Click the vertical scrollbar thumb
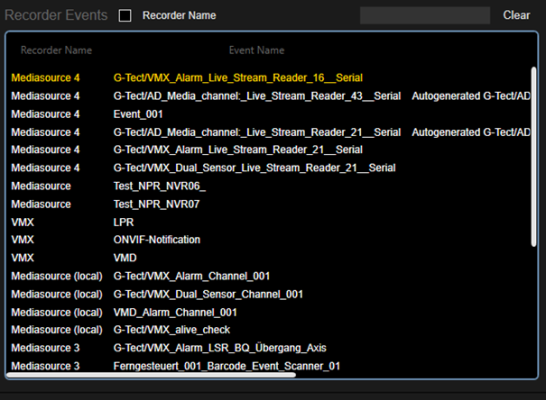 [533, 157]
